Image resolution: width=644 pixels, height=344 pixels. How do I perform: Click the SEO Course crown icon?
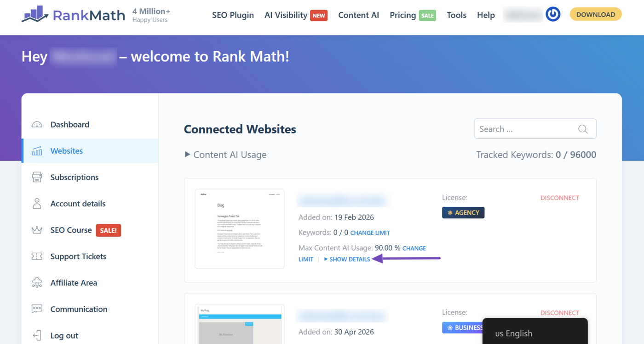click(37, 230)
